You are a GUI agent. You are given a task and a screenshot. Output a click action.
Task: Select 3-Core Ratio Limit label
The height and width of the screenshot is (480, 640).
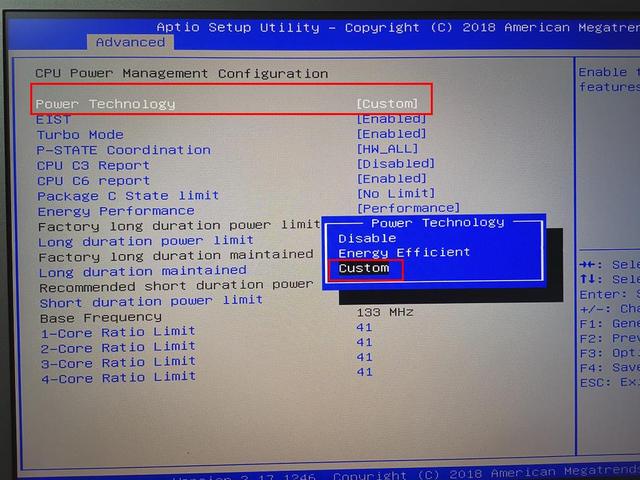[118, 362]
